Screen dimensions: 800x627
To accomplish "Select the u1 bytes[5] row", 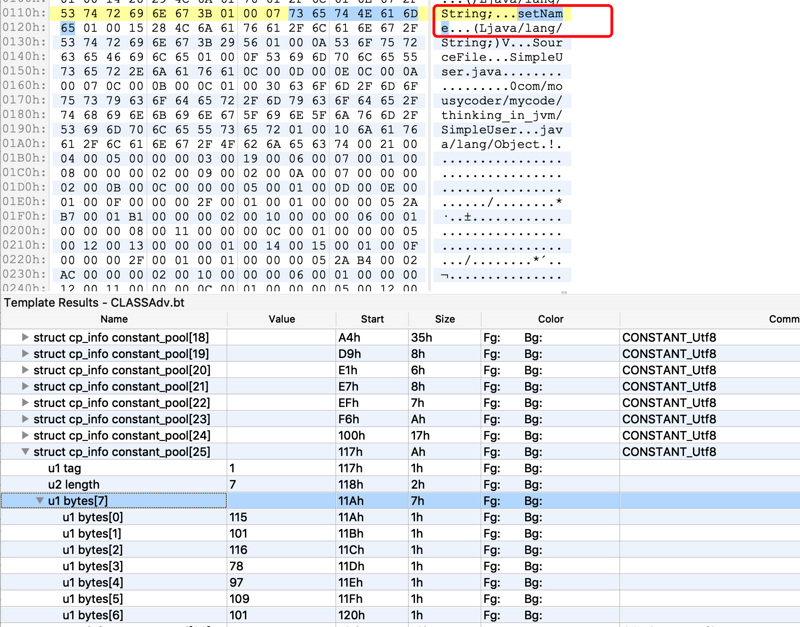I will tap(400, 598).
